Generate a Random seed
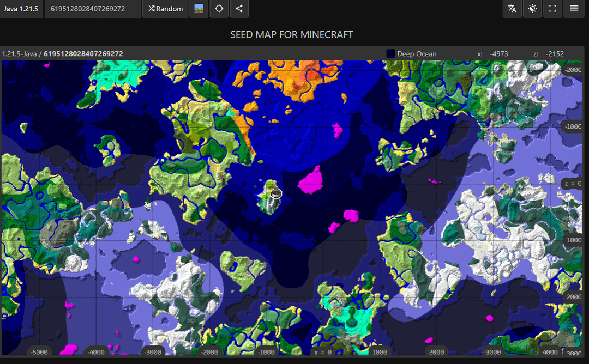Viewport: 589px width, 364px height. coord(166,9)
